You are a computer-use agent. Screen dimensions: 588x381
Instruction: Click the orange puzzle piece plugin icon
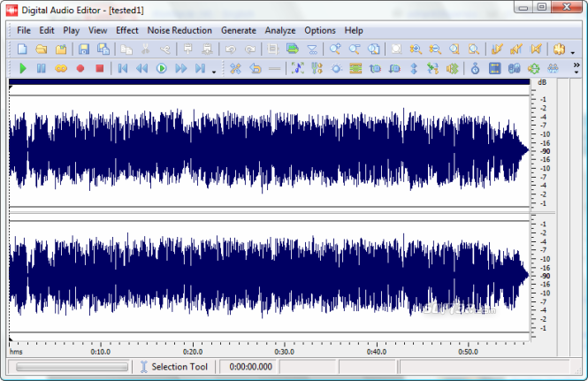(x=559, y=50)
